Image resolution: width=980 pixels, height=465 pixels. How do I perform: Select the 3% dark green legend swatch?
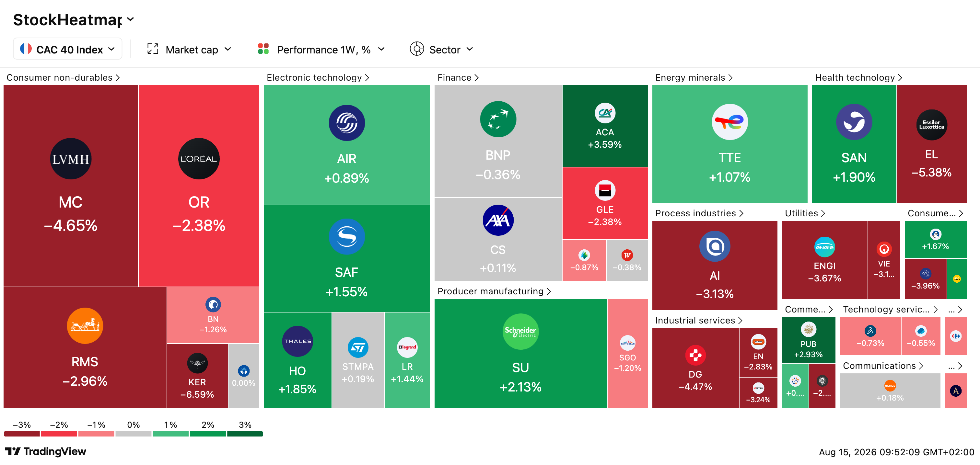[x=245, y=434]
